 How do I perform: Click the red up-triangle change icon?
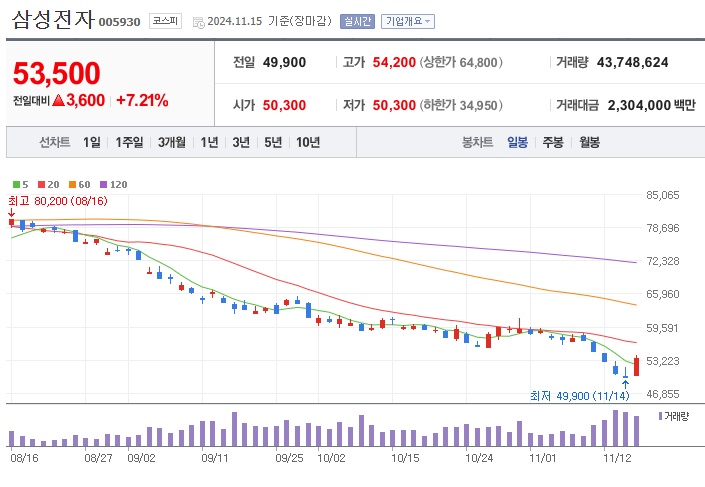click(58, 100)
